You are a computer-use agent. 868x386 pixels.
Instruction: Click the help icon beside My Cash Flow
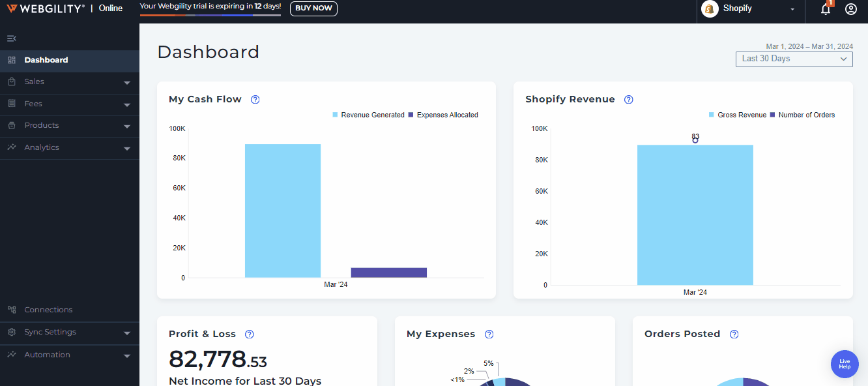pos(255,100)
